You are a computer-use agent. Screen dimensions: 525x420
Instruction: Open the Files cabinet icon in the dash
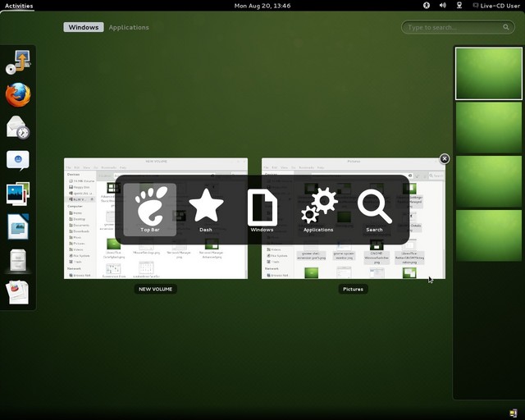(x=18, y=260)
